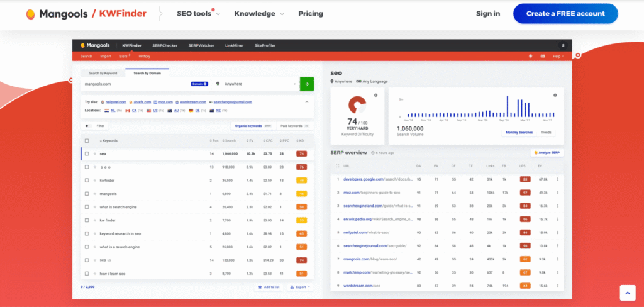Viewport: 644px width, 307px height.
Task: Check the 'what is search engine' checkbox
Action: click(87, 207)
